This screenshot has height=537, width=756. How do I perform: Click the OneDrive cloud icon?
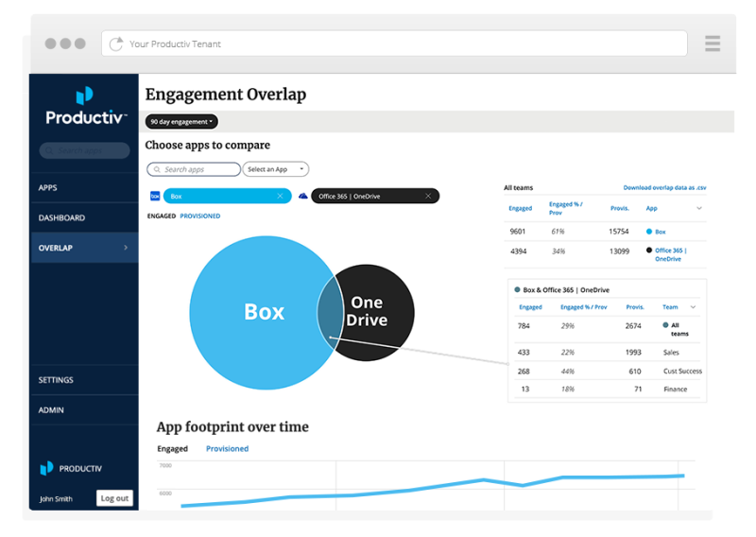pos(302,196)
